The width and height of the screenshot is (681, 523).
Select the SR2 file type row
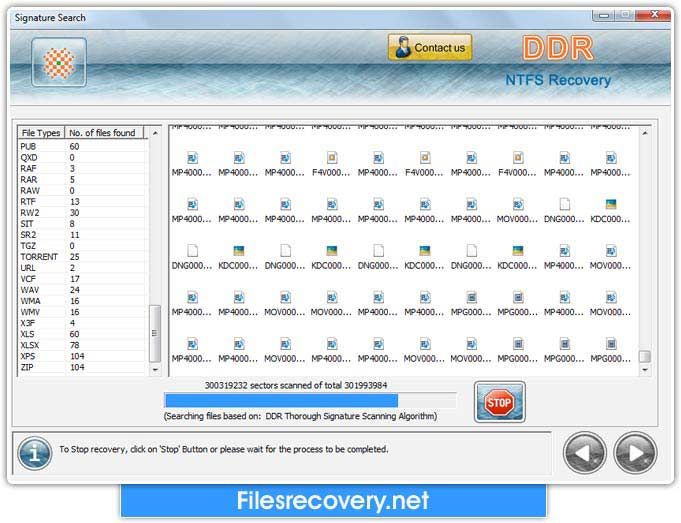[x=82, y=235]
